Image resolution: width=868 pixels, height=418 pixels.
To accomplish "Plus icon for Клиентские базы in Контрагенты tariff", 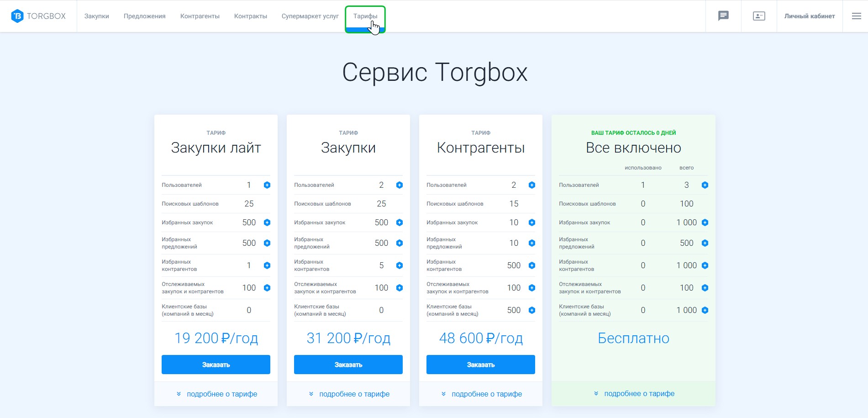I will 532,310.
